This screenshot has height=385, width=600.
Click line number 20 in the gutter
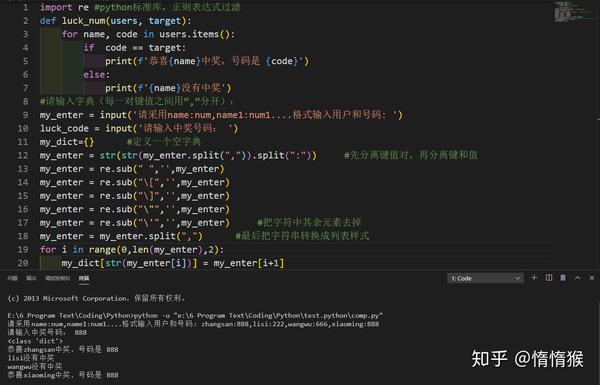click(x=23, y=263)
